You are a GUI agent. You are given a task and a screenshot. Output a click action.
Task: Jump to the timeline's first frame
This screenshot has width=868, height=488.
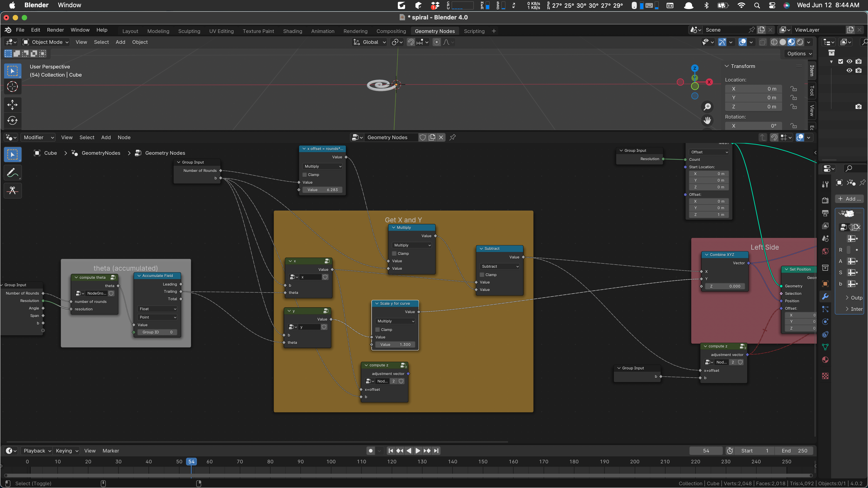(x=391, y=451)
